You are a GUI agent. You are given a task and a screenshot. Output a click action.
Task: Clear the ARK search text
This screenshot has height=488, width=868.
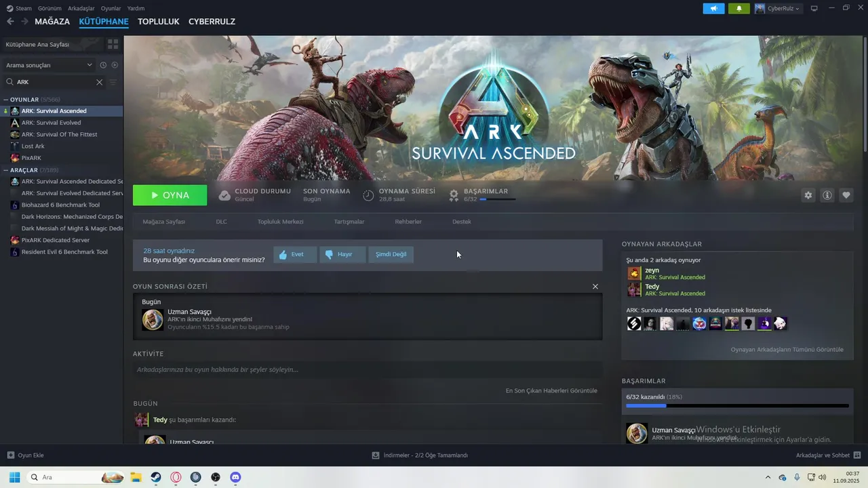tap(99, 82)
